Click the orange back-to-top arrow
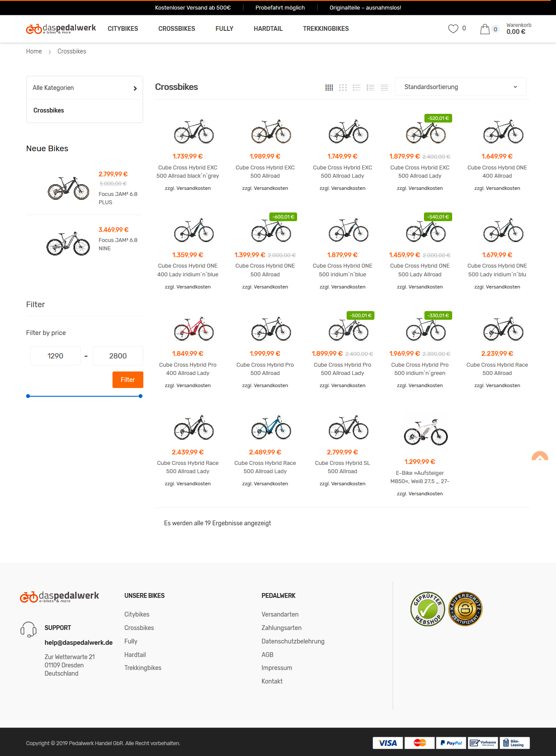 540,456
